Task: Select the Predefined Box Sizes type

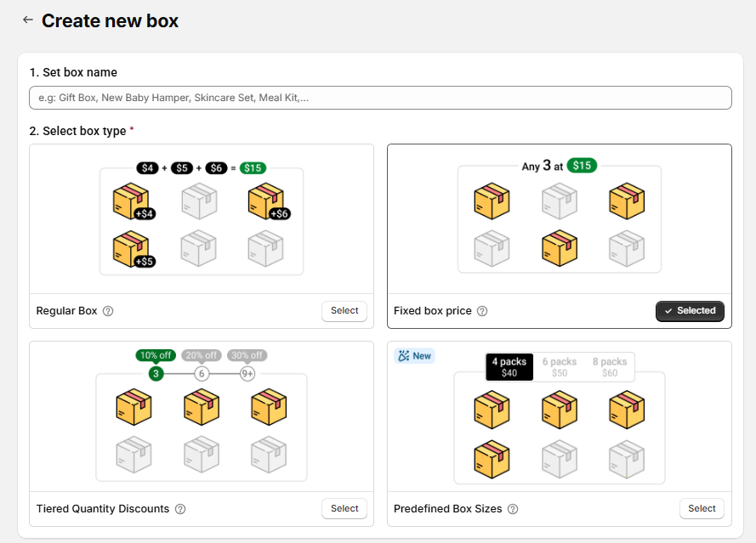Action: click(x=702, y=508)
